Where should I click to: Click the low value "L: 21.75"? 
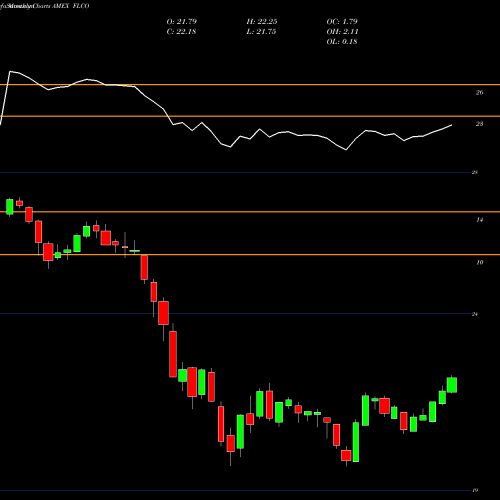pyautogui.click(x=261, y=32)
